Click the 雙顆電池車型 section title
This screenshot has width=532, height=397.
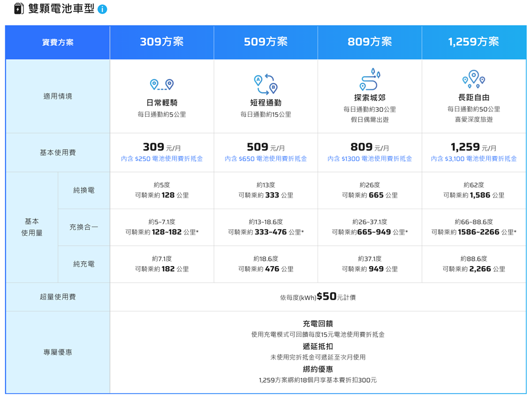(61, 9)
